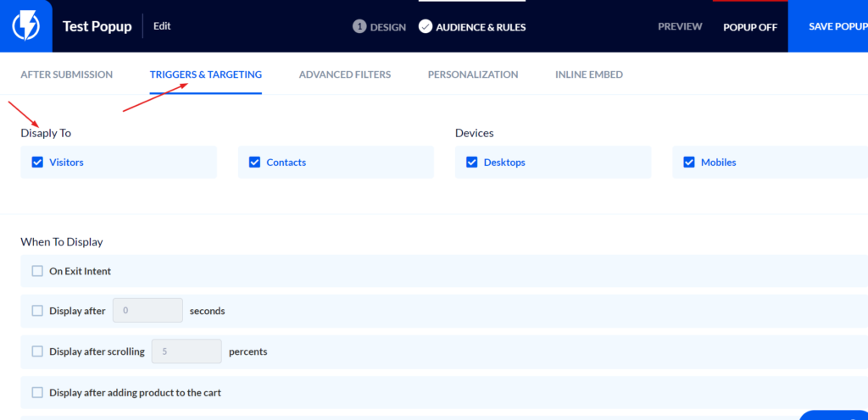This screenshot has width=868, height=420.
Task: Click the 'percents' label text
Action: (x=248, y=351)
